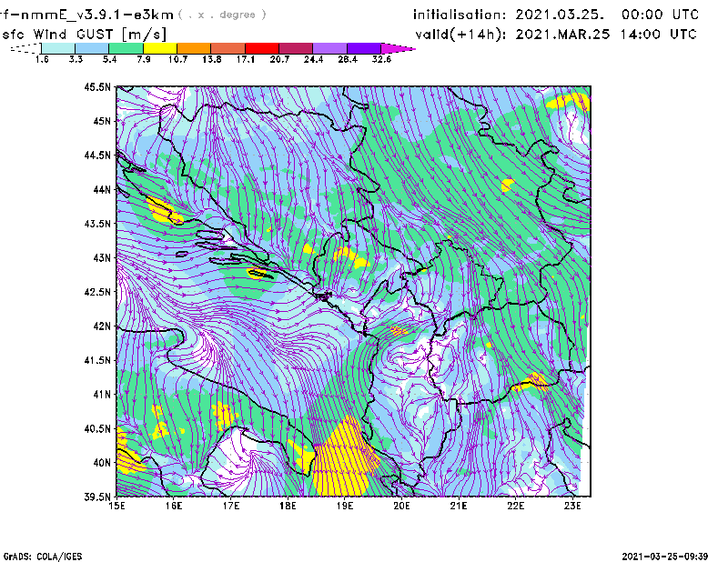The height and width of the screenshot is (562, 728).
Task: Click the model name 'nmmE_v3.9.1-e3km' text
Action: (97, 15)
